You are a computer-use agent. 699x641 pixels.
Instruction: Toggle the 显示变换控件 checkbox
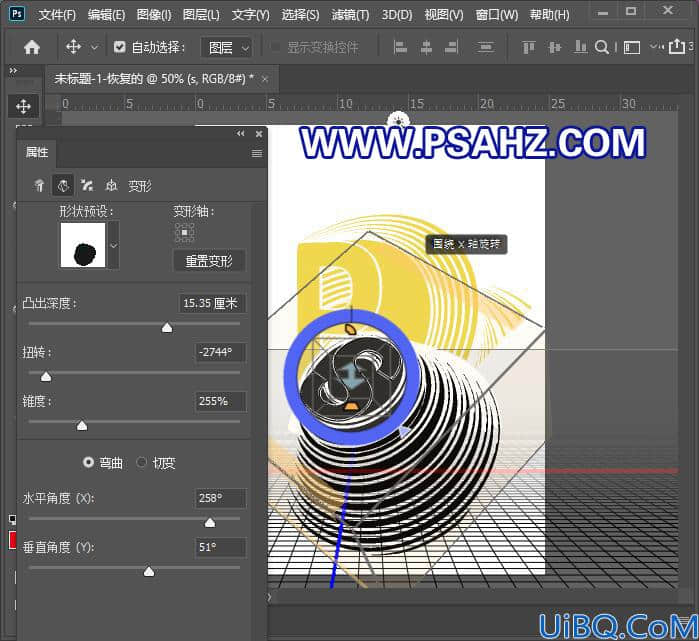point(275,46)
